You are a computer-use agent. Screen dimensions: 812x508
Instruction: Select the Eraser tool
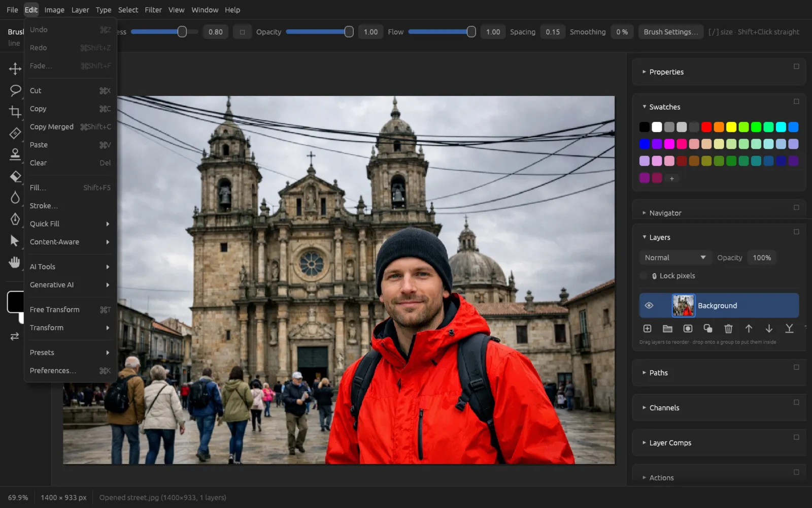[x=15, y=176]
